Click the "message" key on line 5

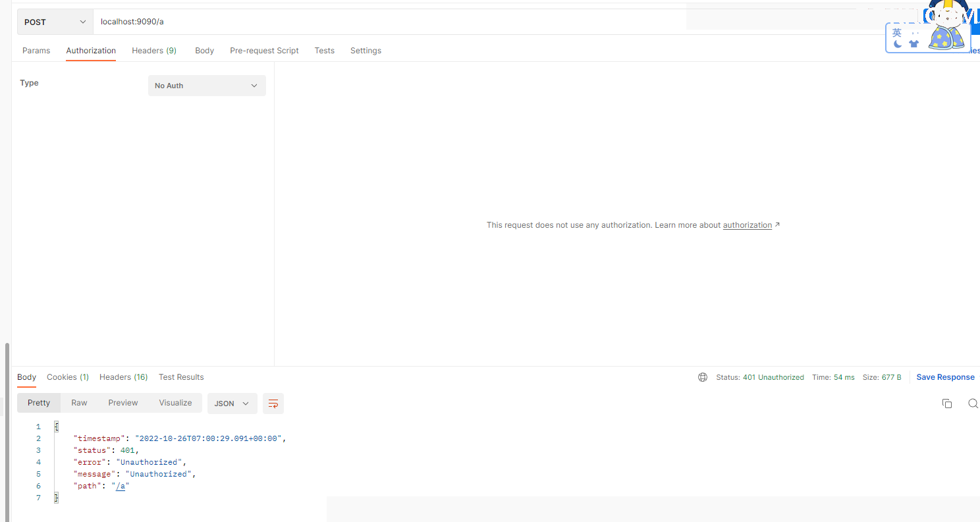(x=95, y=474)
